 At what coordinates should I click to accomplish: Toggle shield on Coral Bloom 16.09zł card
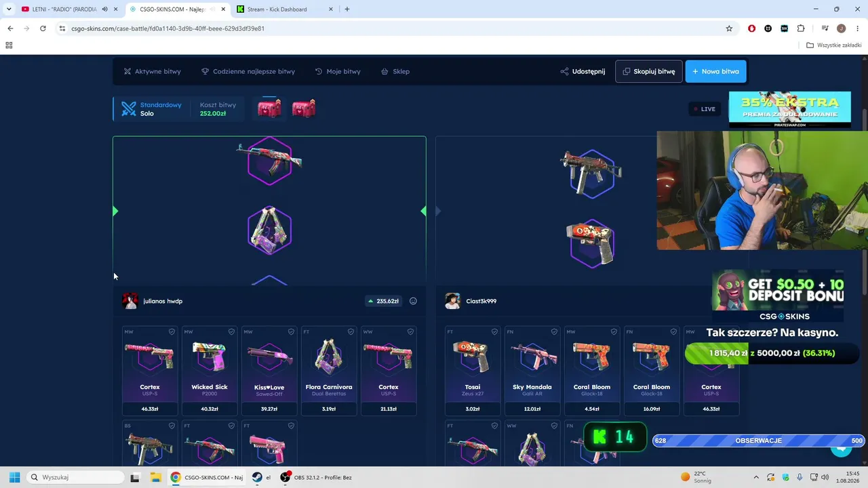pyautogui.click(x=673, y=331)
